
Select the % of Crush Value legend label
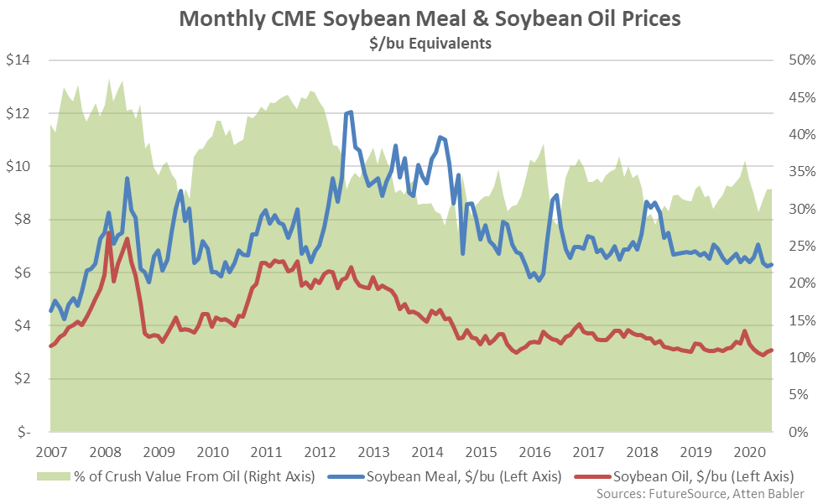pyautogui.click(x=195, y=476)
